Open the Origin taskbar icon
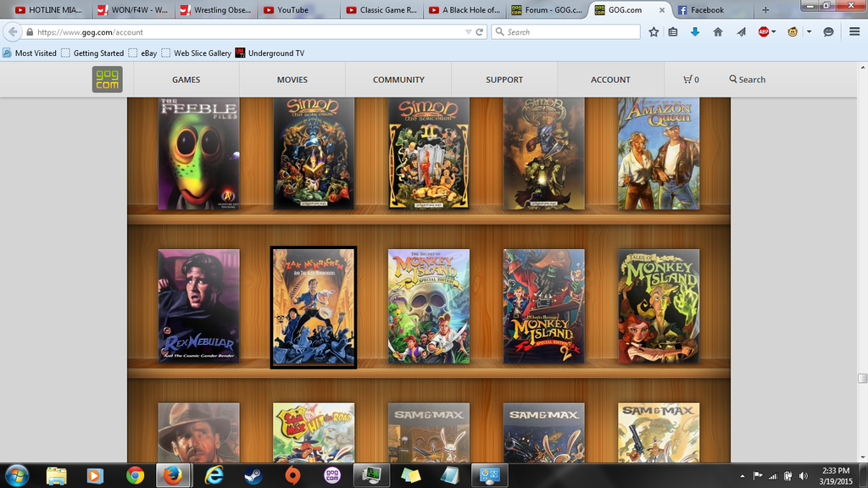 (292, 476)
